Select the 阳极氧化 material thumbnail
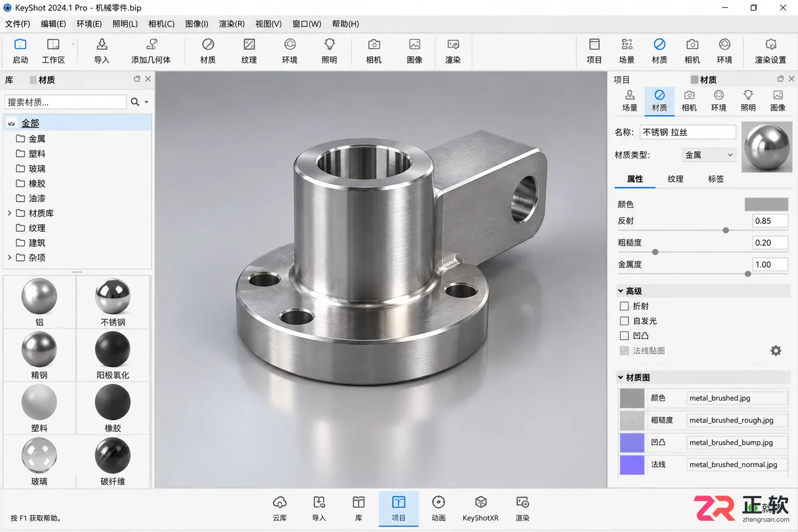798x532 pixels. click(x=112, y=349)
